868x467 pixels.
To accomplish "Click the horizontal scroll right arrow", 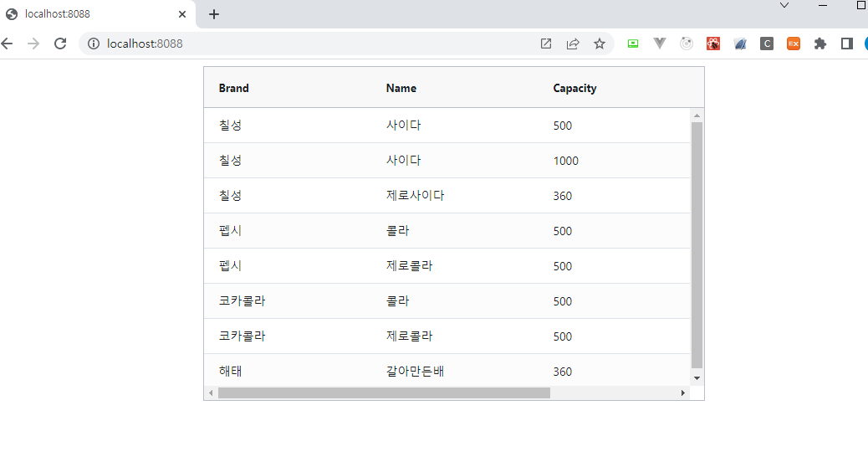I will coord(683,393).
